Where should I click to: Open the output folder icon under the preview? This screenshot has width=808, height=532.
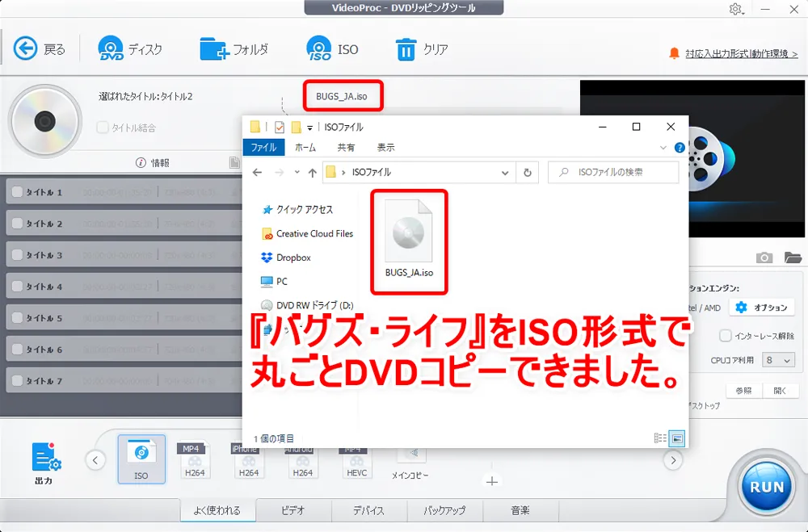[793, 257]
